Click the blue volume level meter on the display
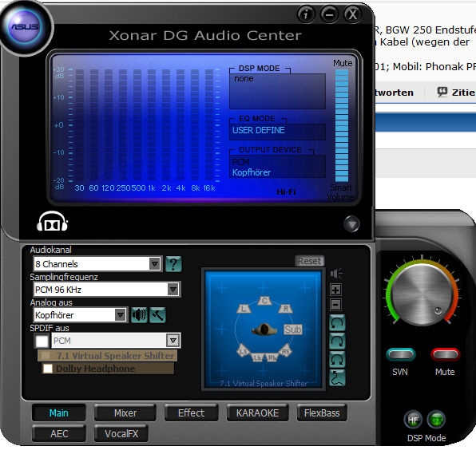The image size is (476, 450). (x=342, y=125)
